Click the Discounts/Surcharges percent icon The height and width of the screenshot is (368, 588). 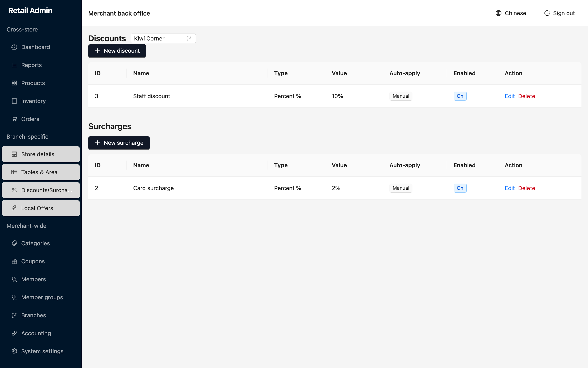click(14, 190)
